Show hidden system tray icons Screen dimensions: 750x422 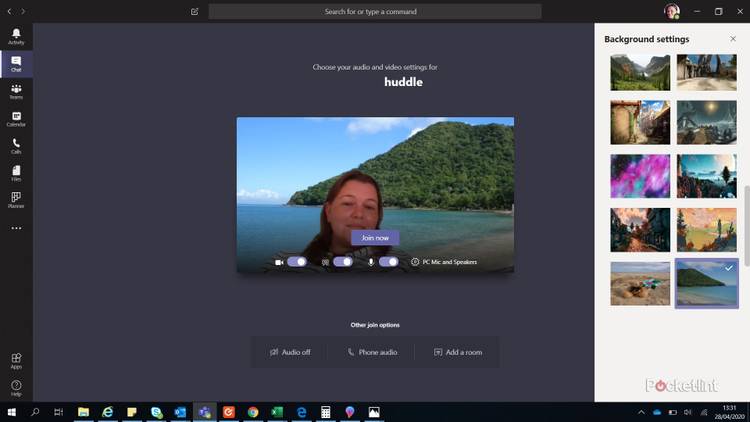(x=641, y=412)
